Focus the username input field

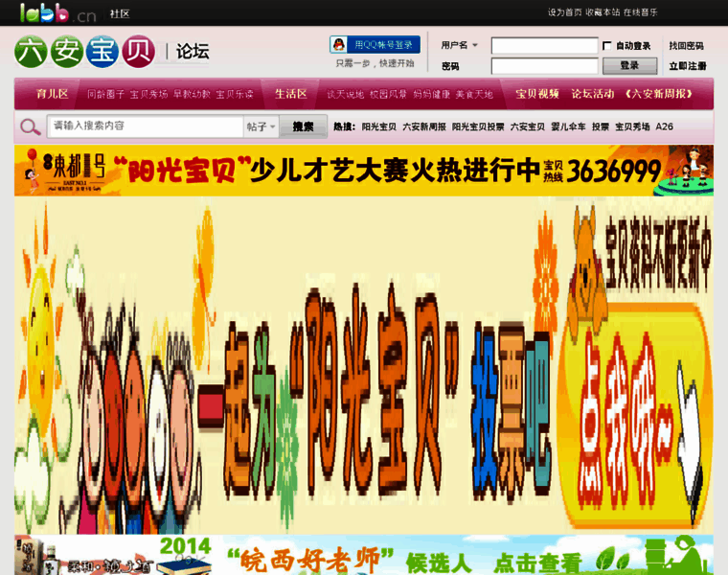[x=544, y=46]
